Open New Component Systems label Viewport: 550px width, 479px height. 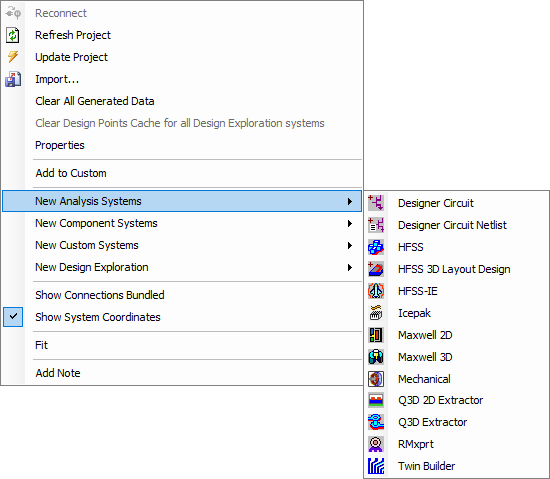pyautogui.click(x=96, y=223)
